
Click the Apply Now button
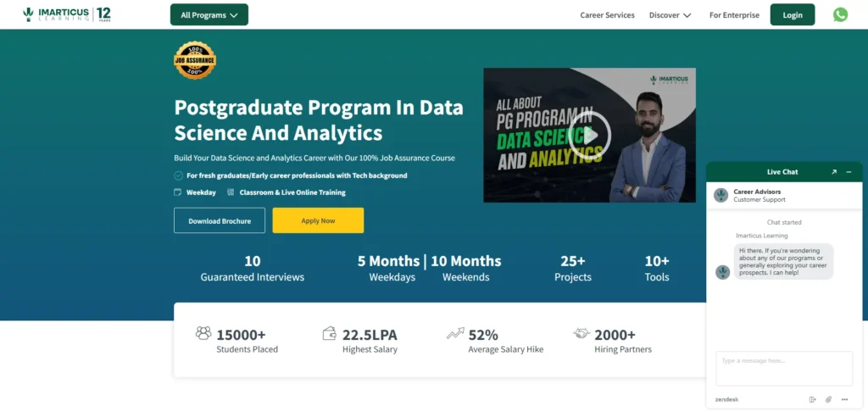[x=318, y=220]
